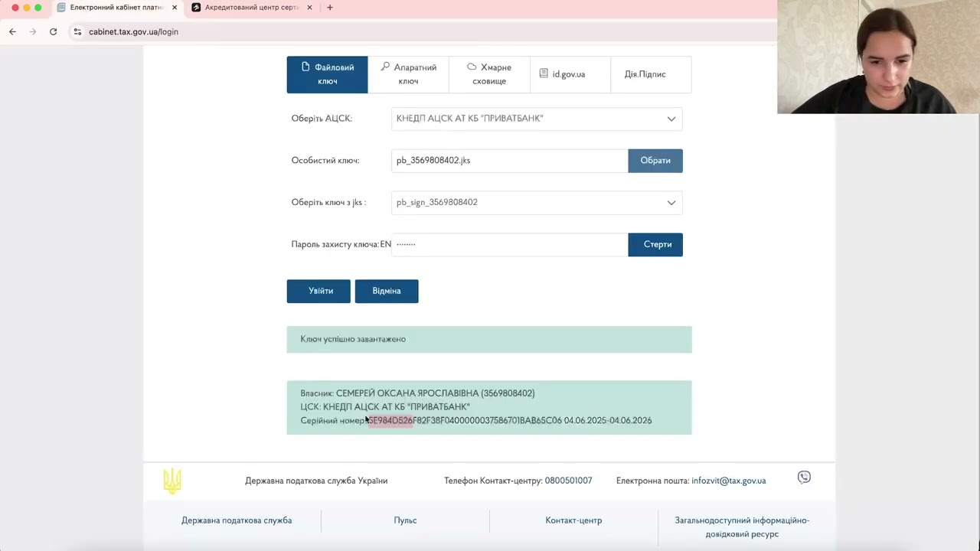The image size is (980, 551).
Task: Reload the cabinet.tax.gov.ua page
Action: (53, 31)
